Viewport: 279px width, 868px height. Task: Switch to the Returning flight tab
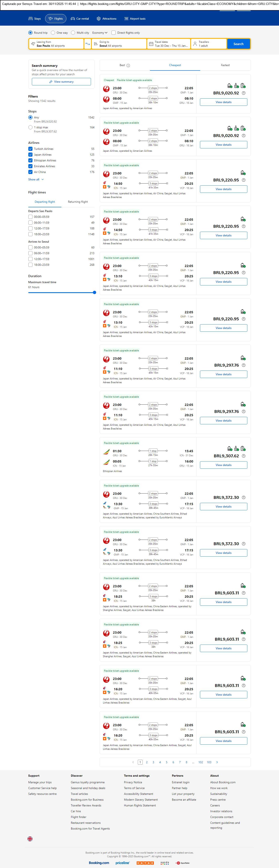(x=78, y=202)
